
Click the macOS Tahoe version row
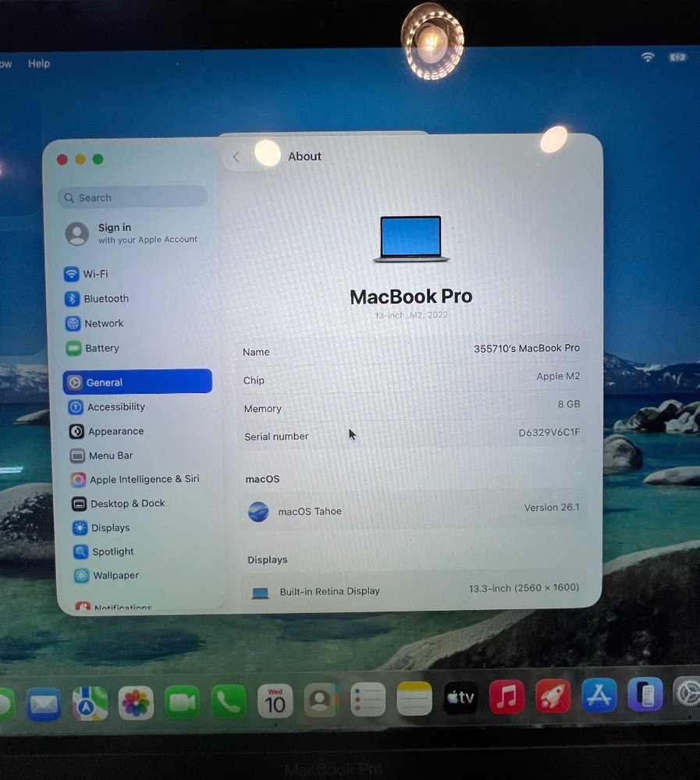click(413, 511)
